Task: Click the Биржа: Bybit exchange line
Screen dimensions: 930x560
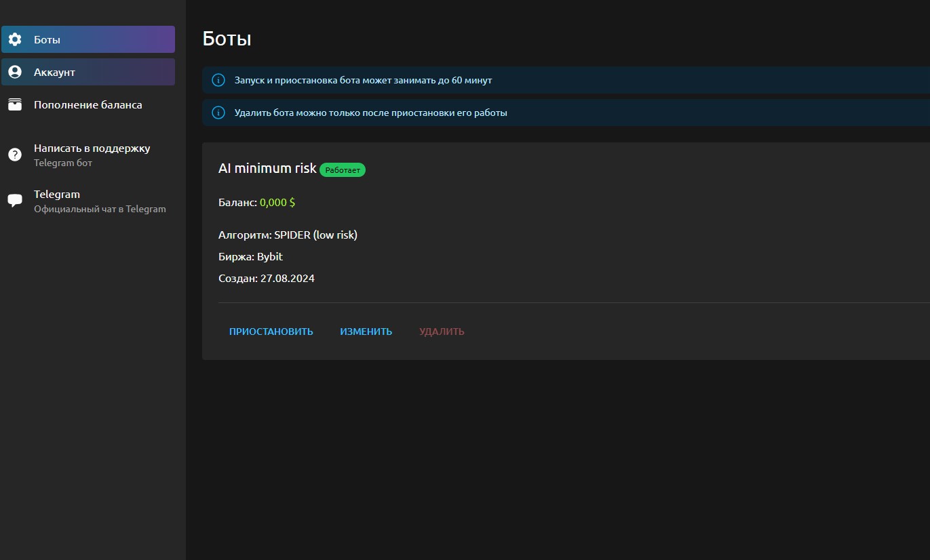Action: [250, 256]
